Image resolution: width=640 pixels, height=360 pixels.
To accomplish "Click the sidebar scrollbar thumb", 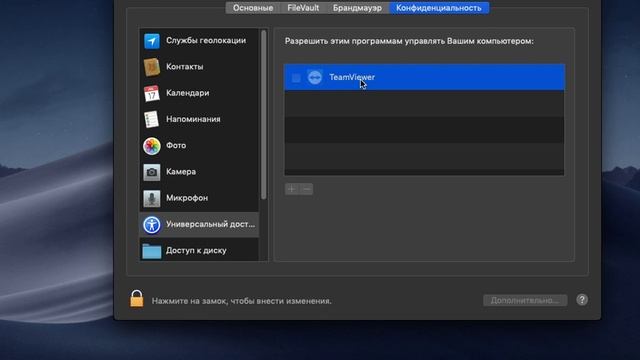I will (x=264, y=115).
